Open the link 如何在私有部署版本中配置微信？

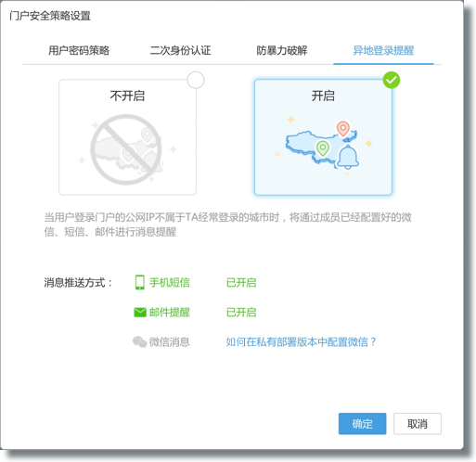(x=301, y=342)
